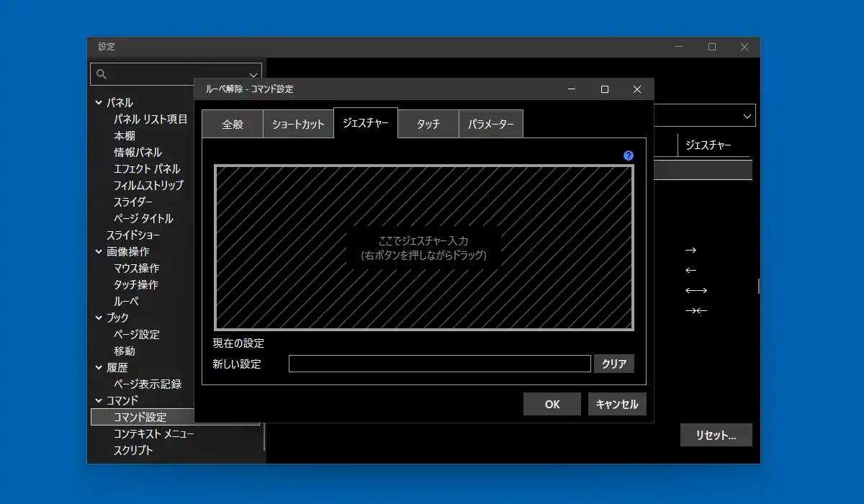Click the search magnifier icon in settings
864x504 pixels.
pos(102,74)
